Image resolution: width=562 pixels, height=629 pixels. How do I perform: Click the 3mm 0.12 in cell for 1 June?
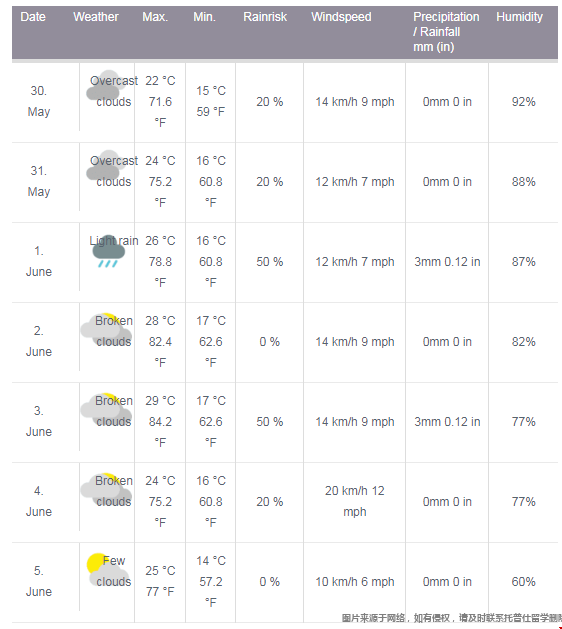coord(447,262)
